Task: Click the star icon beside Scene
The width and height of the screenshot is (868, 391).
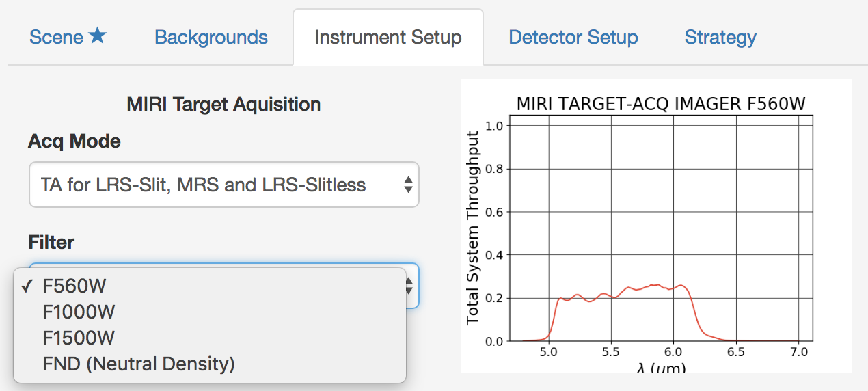Action: [x=98, y=36]
